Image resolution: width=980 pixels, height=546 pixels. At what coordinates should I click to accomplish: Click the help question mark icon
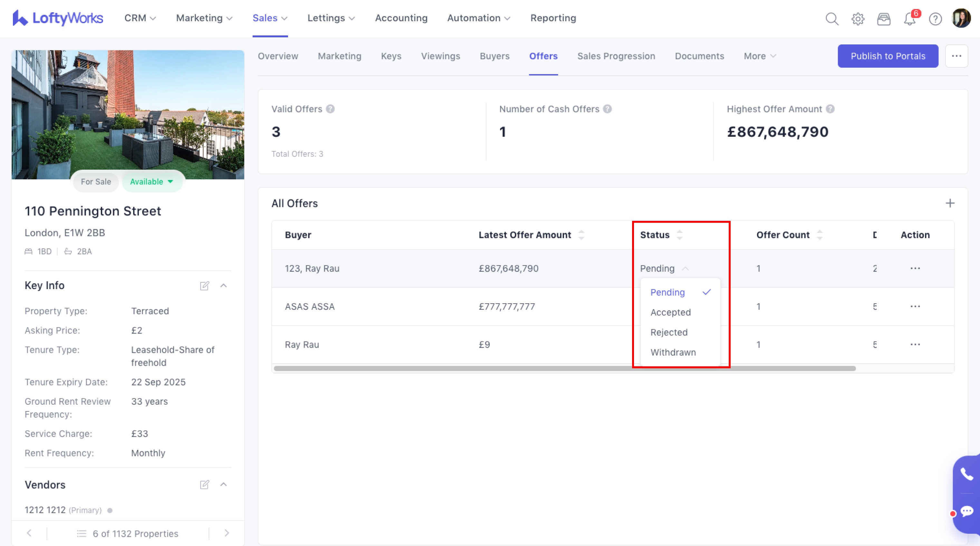point(935,18)
